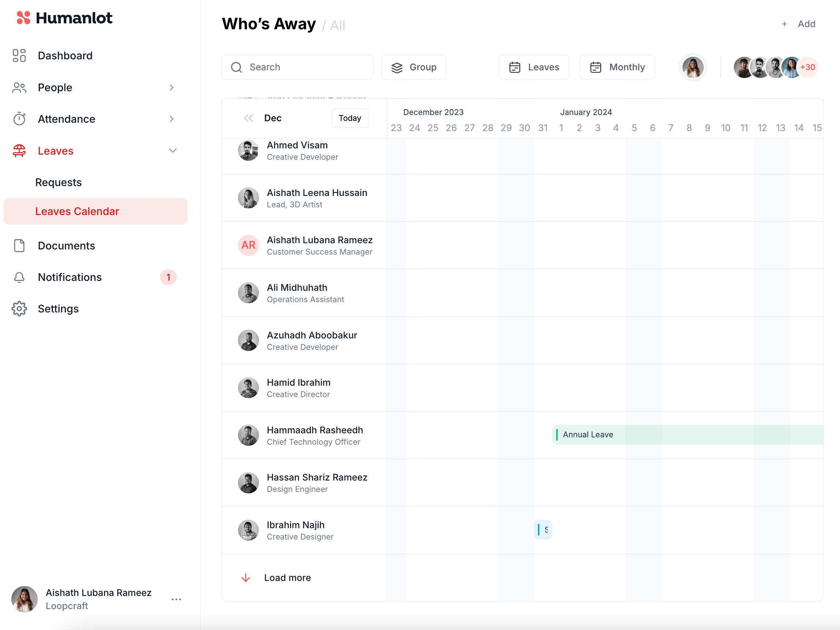Select Leaves Calendar in sidebar
The width and height of the screenshot is (840, 630).
pos(77,211)
